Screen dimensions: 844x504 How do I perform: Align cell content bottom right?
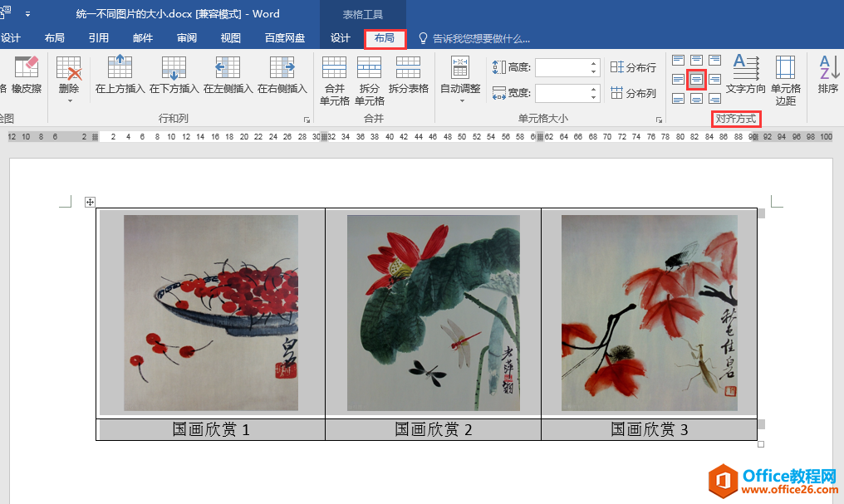pos(714,99)
